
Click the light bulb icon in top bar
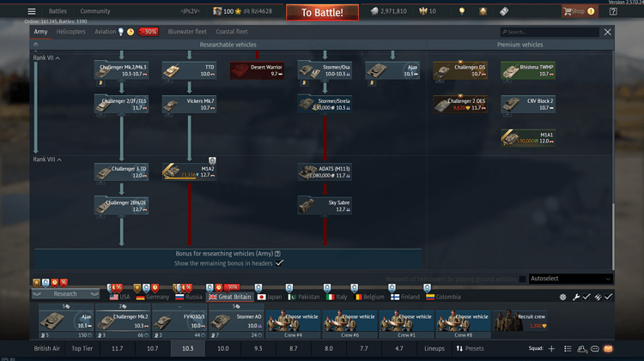(x=462, y=11)
